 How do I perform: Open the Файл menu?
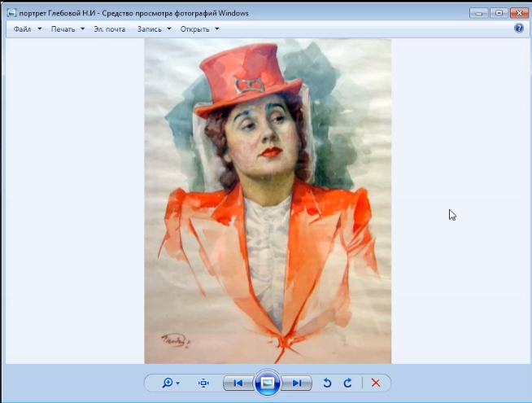pos(23,28)
